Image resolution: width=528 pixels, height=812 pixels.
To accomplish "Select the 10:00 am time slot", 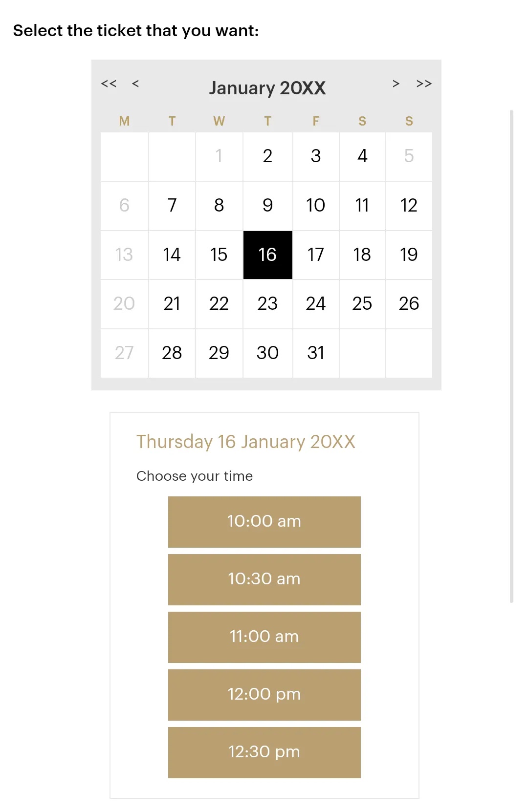I will pos(264,521).
